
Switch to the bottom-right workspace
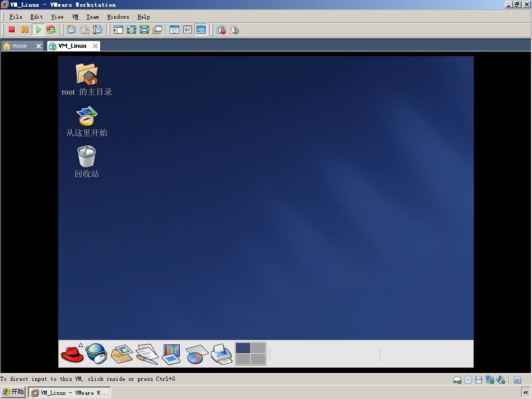click(x=258, y=360)
